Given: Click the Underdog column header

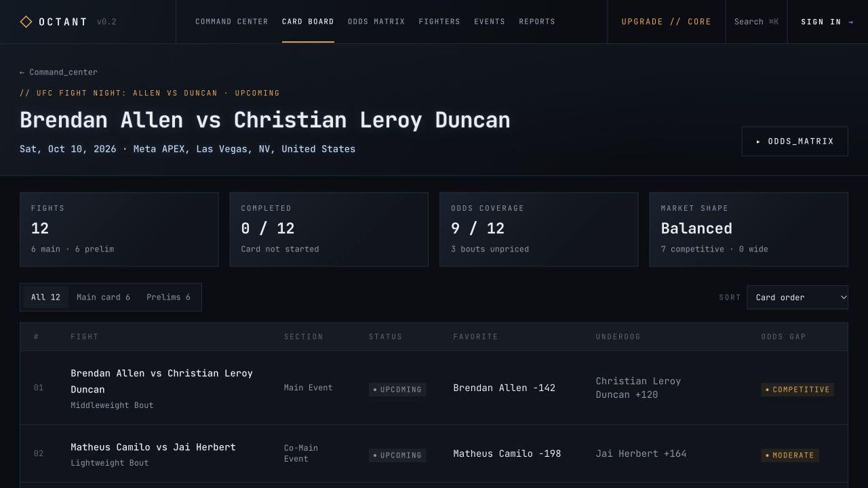Looking at the screenshot, I should pyautogui.click(x=618, y=336).
